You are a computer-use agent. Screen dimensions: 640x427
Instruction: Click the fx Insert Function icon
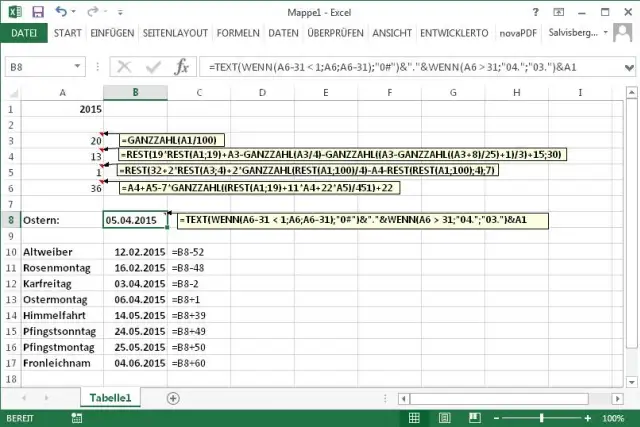[x=182, y=67]
